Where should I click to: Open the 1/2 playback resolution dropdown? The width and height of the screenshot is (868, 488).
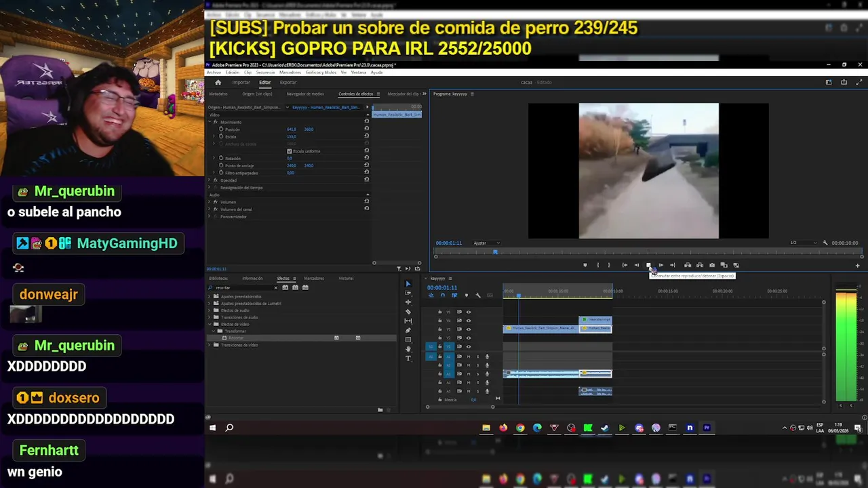[x=804, y=243]
